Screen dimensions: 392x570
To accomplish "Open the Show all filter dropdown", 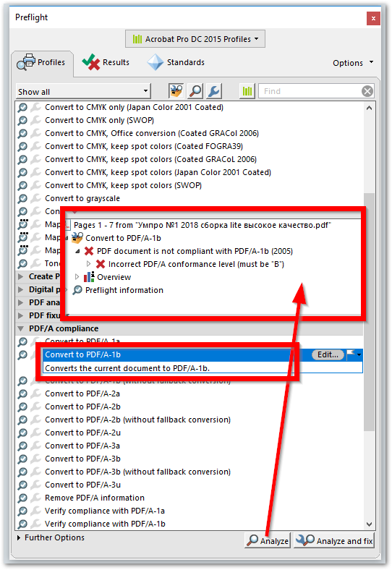I will tap(83, 91).
